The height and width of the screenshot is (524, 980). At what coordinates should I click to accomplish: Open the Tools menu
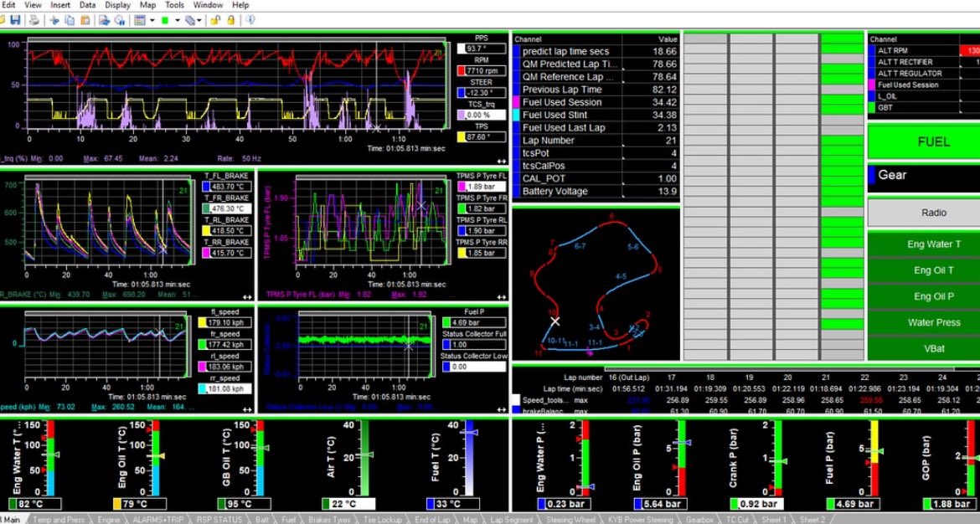175,5
